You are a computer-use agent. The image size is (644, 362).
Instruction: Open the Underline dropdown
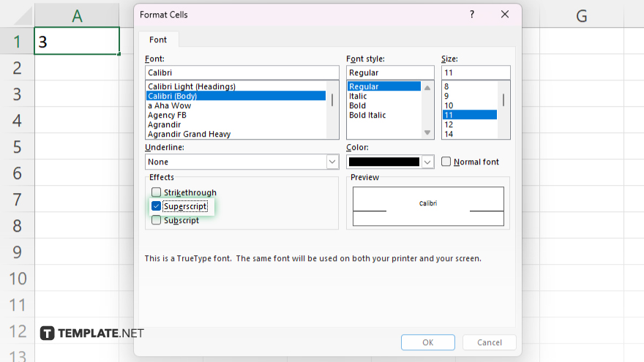click(x=332, y=162)
